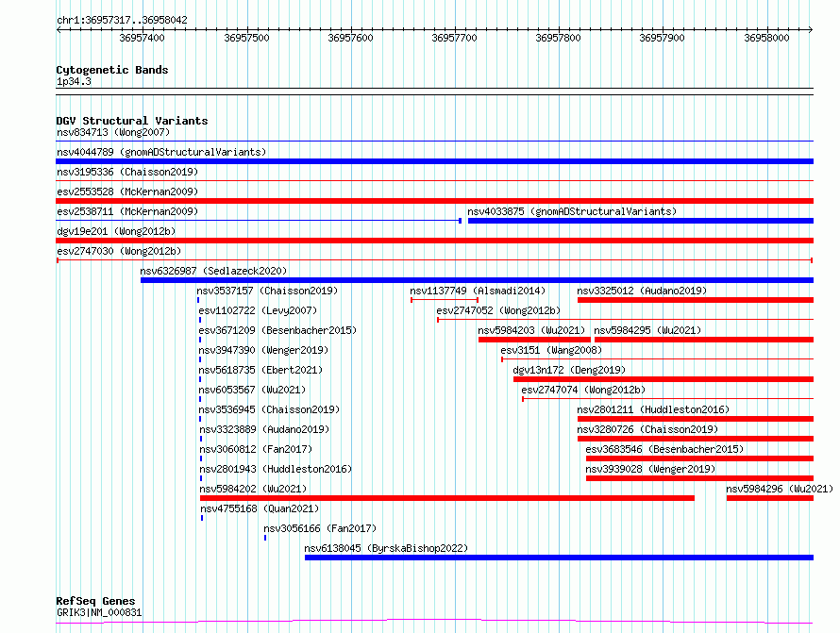Viewport: 840px width, 633px height.
Task: Open the GRIK3|NM_000831 RefSeq gene label
Action: click(99, 612)
